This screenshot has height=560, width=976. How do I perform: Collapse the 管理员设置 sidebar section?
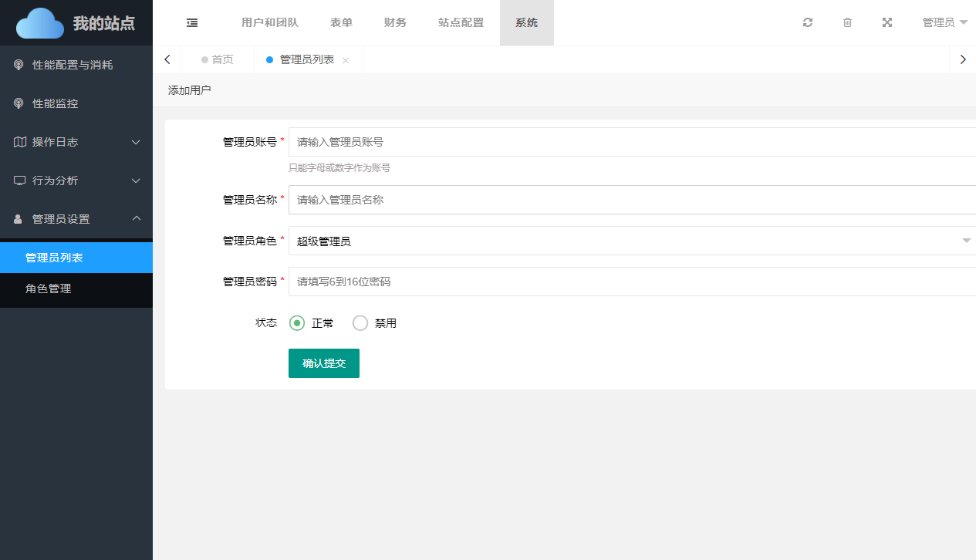pyautogui.click(x=76, y=219)
